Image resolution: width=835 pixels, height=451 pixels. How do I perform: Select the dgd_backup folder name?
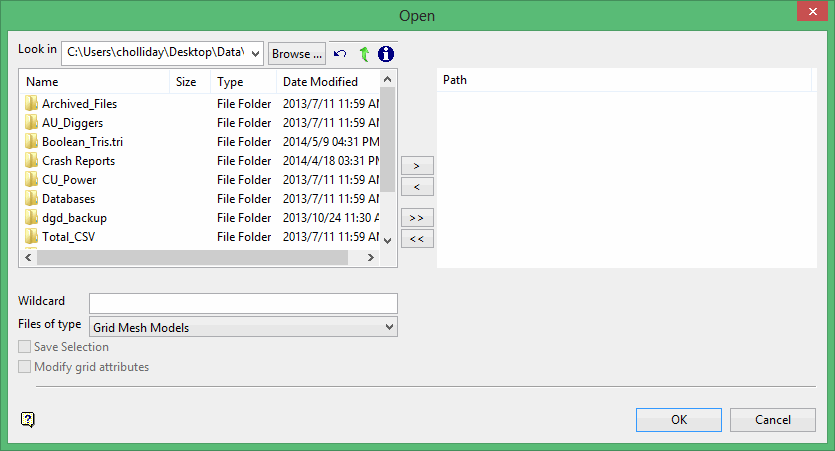(75, 218)
